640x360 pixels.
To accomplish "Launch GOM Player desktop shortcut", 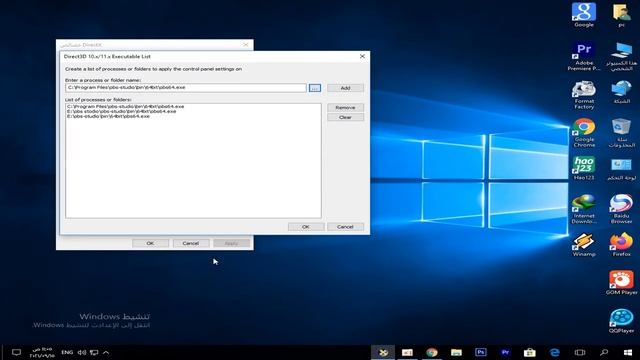I will click(621, 282).
